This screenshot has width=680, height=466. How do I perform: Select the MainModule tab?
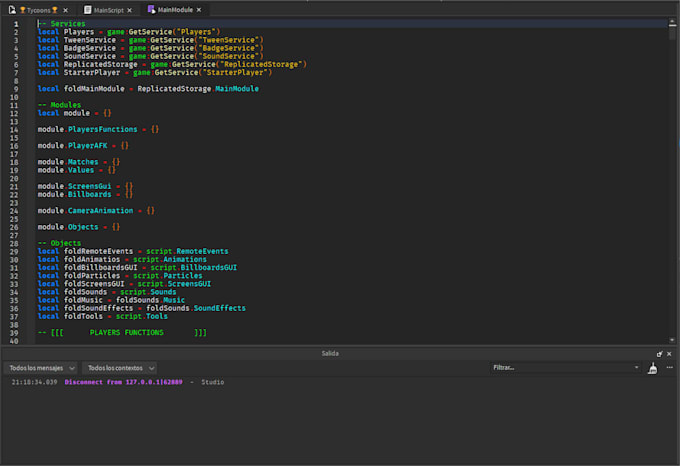click(175, 10)
